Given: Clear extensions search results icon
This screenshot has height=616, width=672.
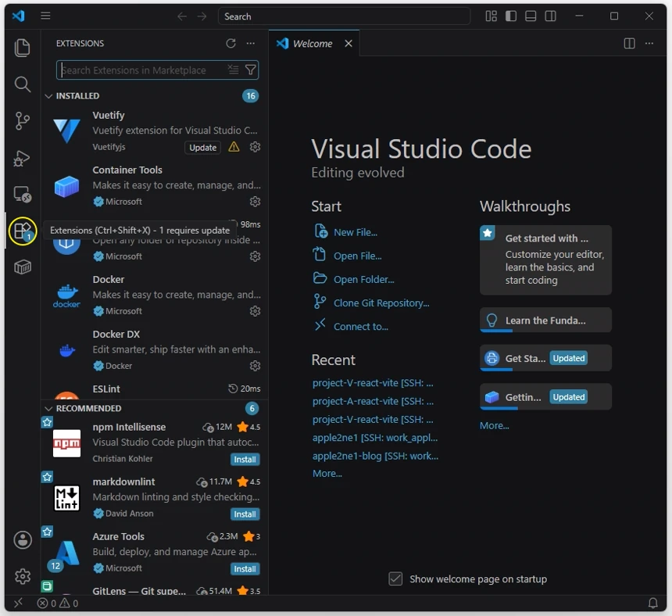Looking at the screenshot, I should [x=233, y=70].
